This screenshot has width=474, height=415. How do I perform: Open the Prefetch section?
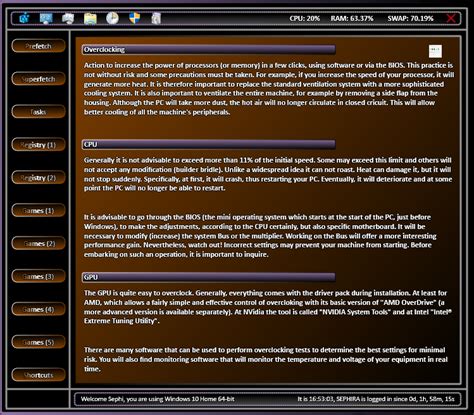pyautogui.click(x=38, y=46)
